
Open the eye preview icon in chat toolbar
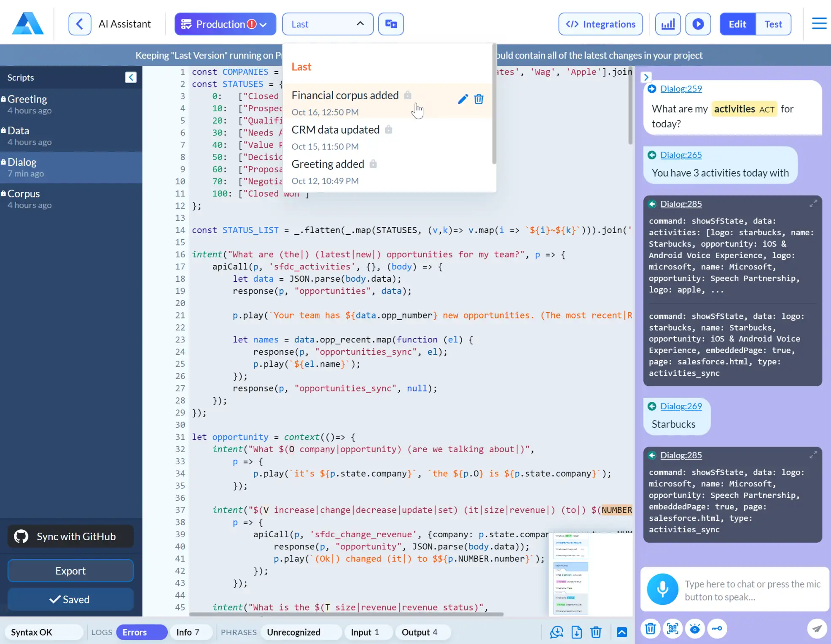(695, 628)
